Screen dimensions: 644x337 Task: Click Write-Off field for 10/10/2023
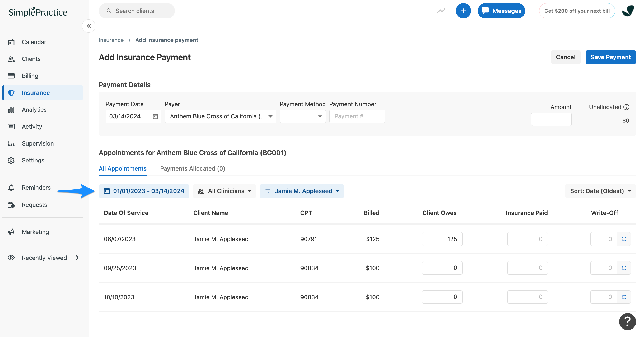pyautogui.click(x=604, y=297)
